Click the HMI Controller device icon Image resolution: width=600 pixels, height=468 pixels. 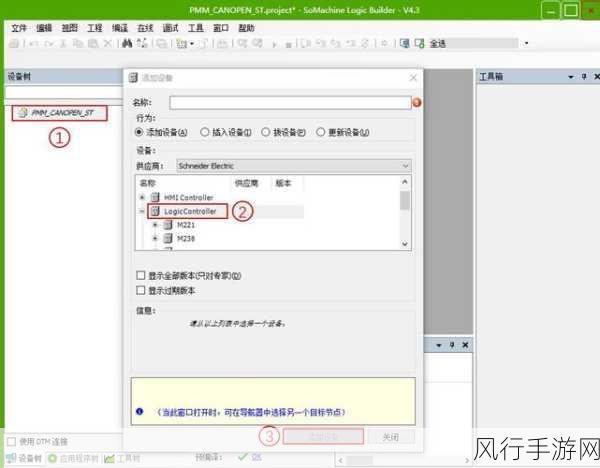tap(155, 197)
